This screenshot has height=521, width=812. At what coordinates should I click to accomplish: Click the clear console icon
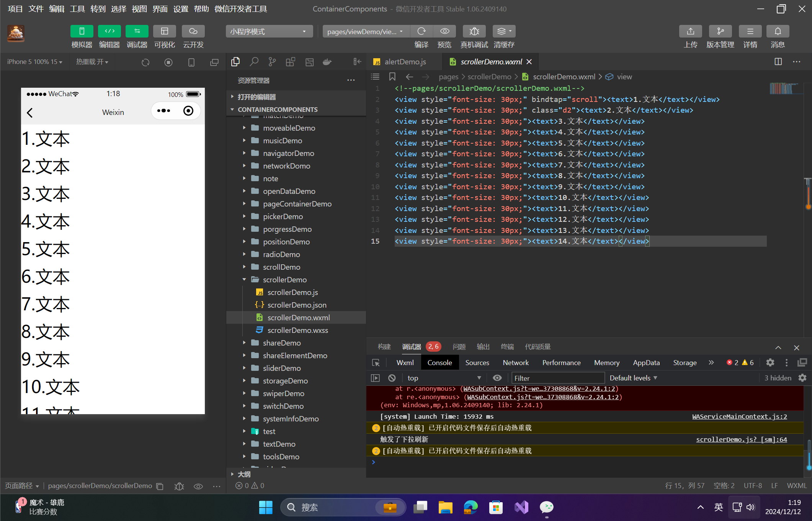tap(392, 378)
